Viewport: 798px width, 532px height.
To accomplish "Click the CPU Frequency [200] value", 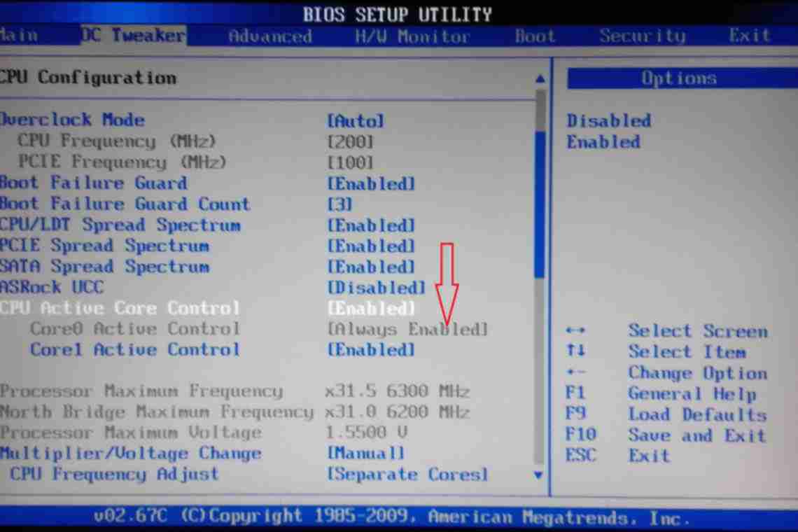I will click(x=350, y=141).
